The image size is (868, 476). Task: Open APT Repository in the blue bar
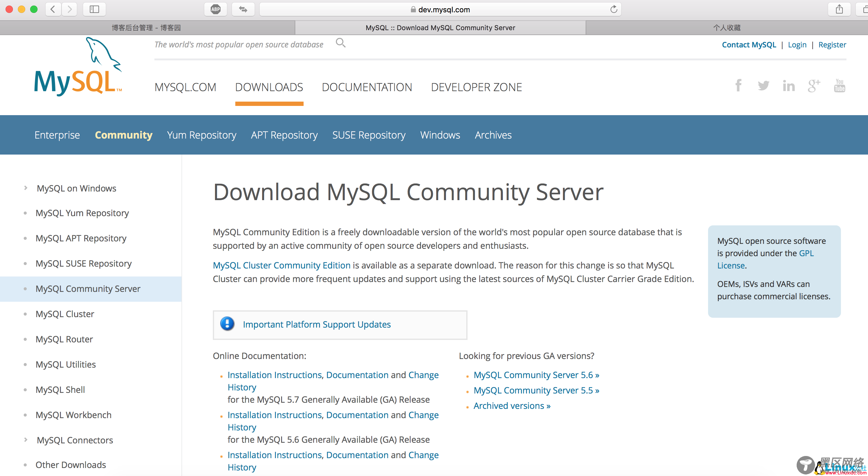tap(285, 135)
